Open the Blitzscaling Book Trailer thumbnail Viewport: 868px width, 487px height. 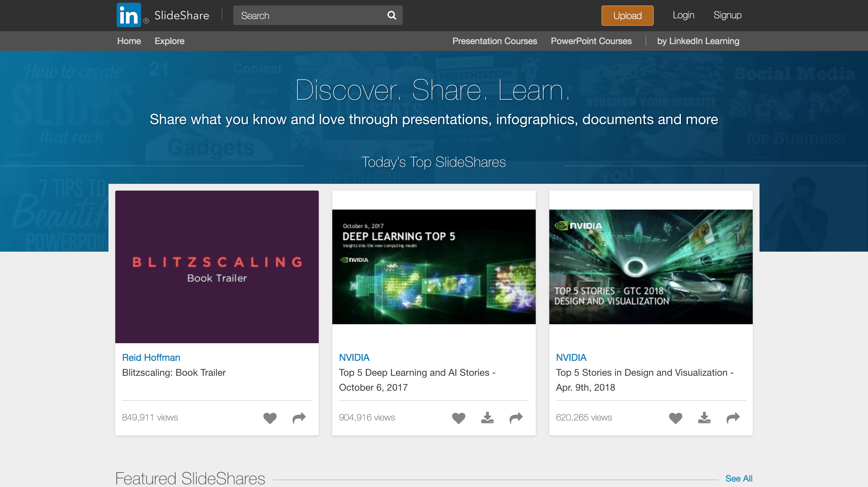217,267
